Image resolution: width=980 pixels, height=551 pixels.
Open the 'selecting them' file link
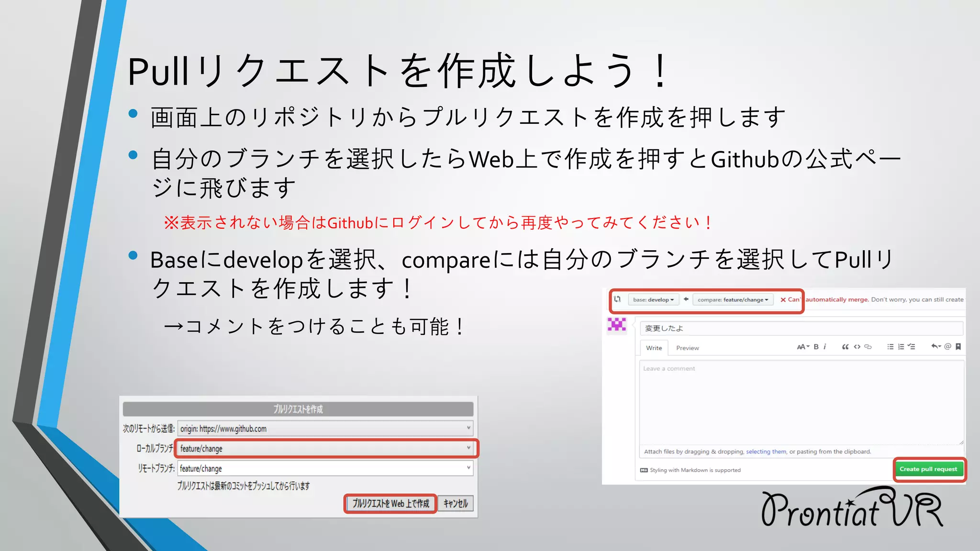coord(766,452)
